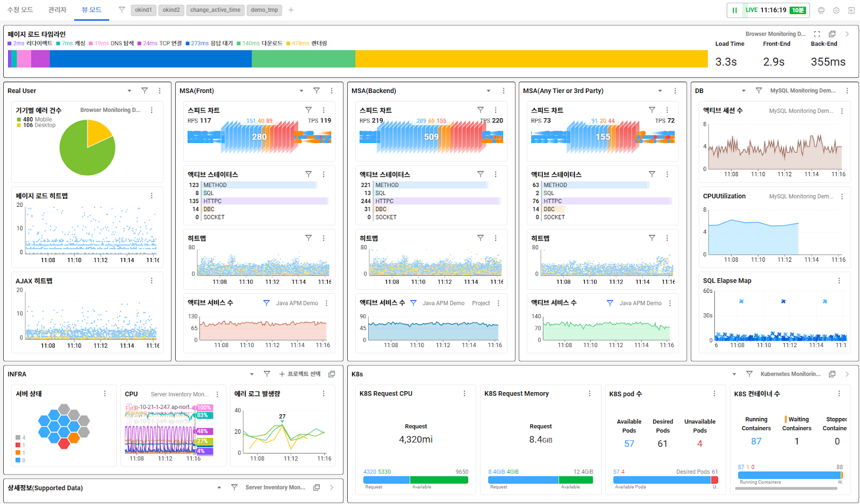Click the blue 응답 대기 timeline segment
The width and height of the screenshot is (860, 504).
pyautogui.click(x=151, y=59)
